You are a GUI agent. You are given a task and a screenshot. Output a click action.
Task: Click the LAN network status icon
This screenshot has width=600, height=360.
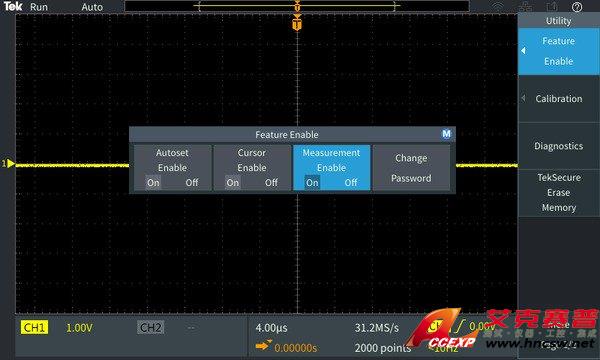click(526, 7)
